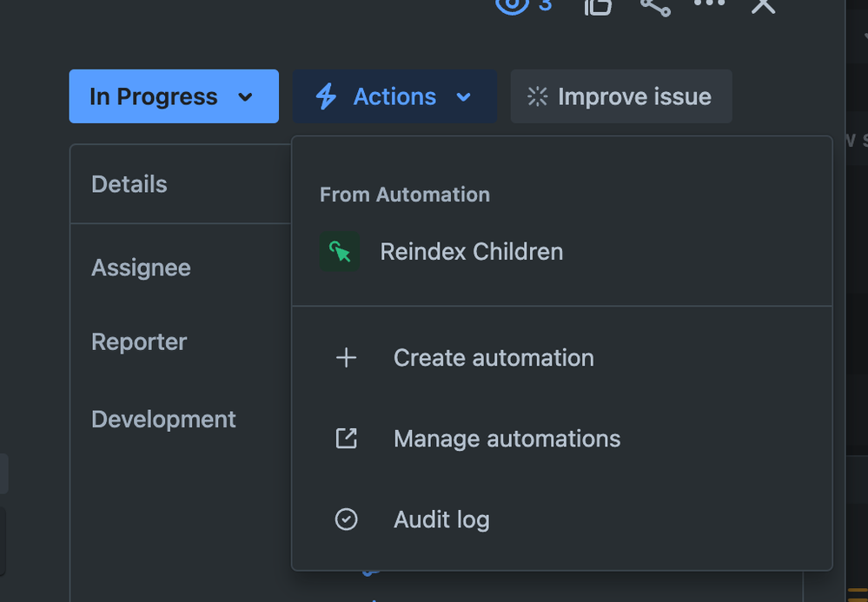This screenshot has width=868, height=602.
Task: Click the check-circle icon beside Audit log
Action: [x=346, y=519]
